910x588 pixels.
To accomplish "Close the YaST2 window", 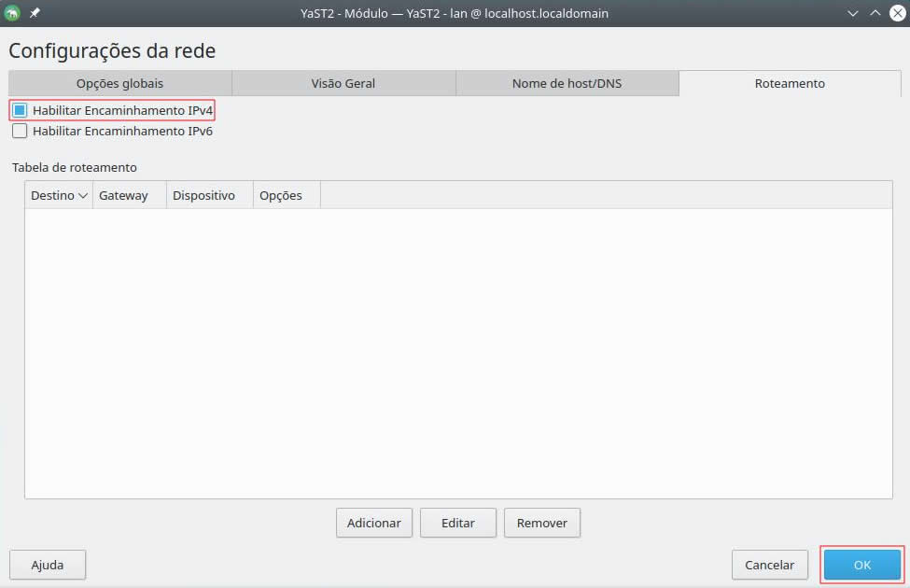I will [x=897, y=13].
